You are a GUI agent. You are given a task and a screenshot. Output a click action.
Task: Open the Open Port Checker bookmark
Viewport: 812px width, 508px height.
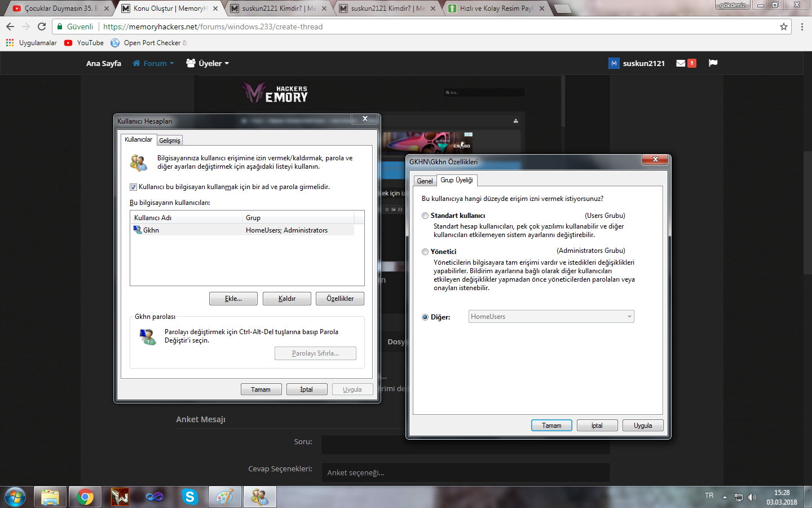click(148, 43)
